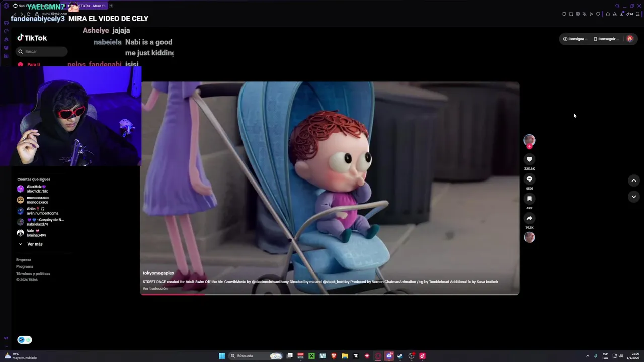
Task: Open the volume icon in system tray
Action: 621,356
